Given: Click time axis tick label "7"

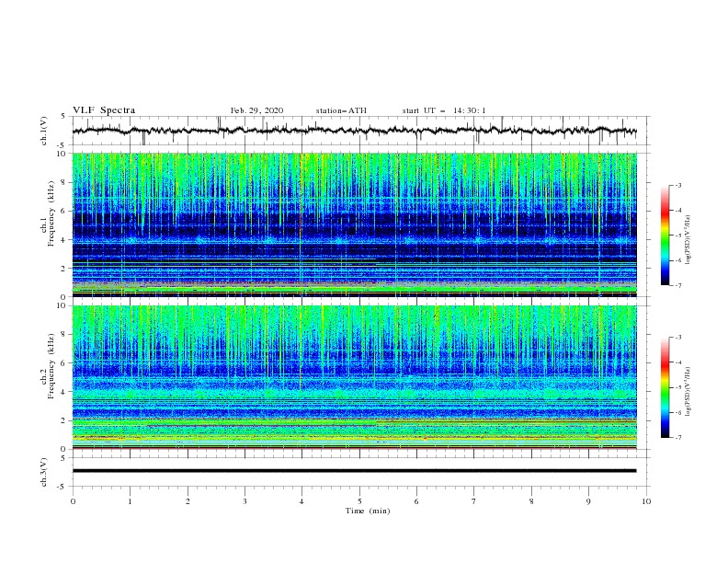Looking at the screenshot, I should [x=474, y=501].
